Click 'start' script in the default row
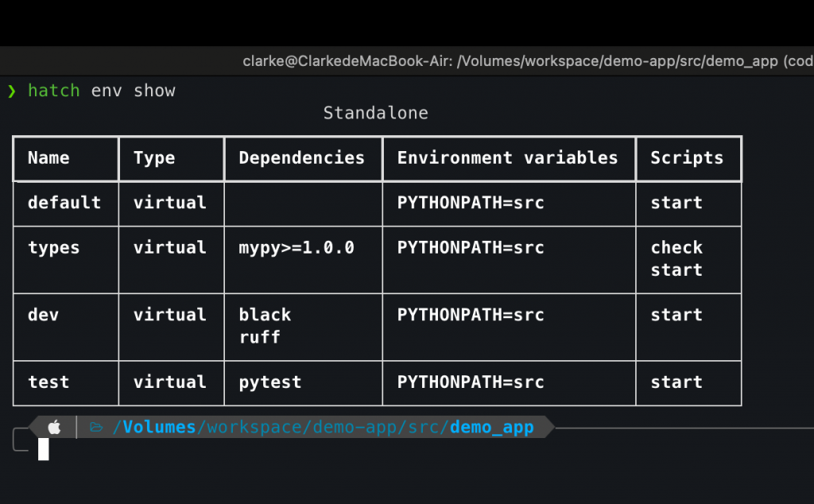The width and height of the screenshot is (814, 504). click(676, 203)
